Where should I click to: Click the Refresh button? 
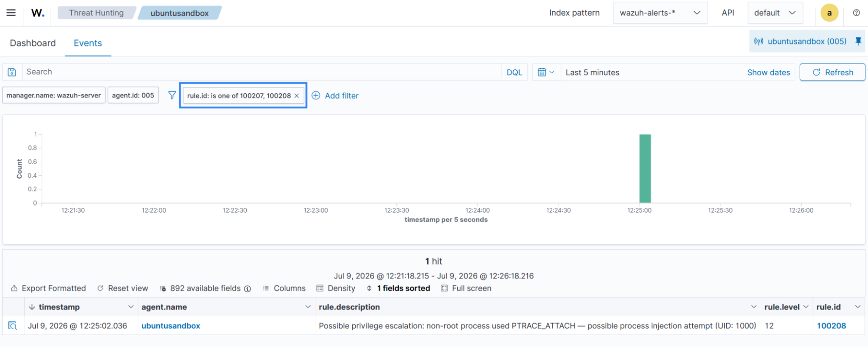(x=832, y=72)
